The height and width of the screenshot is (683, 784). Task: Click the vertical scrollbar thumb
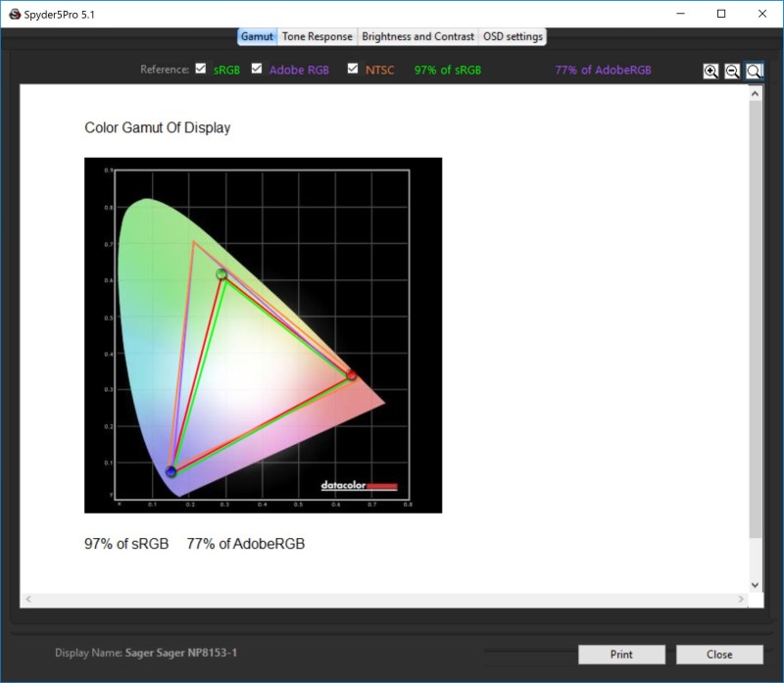(755, 319)
